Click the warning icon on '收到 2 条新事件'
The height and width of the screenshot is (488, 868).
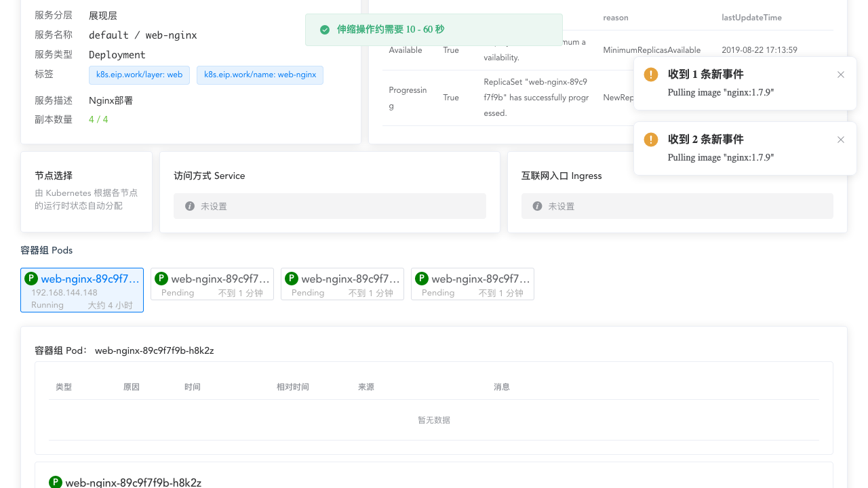pyautogui.click(x=651, y=140)
